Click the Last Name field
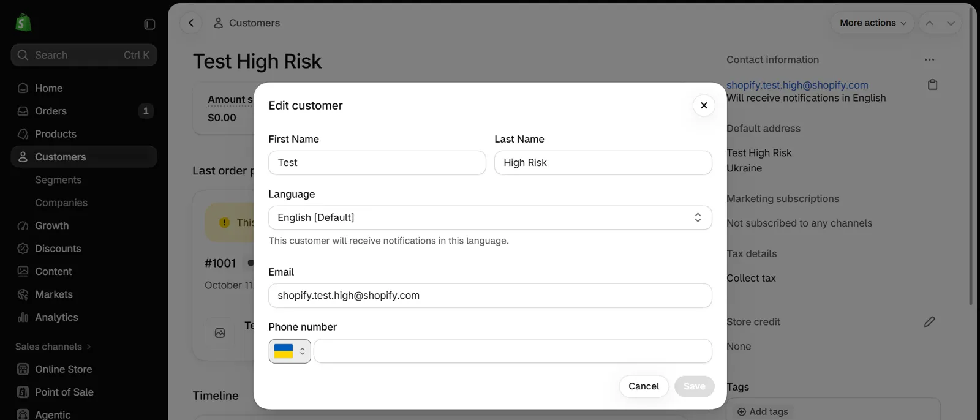This screenshot has width=980, height=420. pos(603,163)
